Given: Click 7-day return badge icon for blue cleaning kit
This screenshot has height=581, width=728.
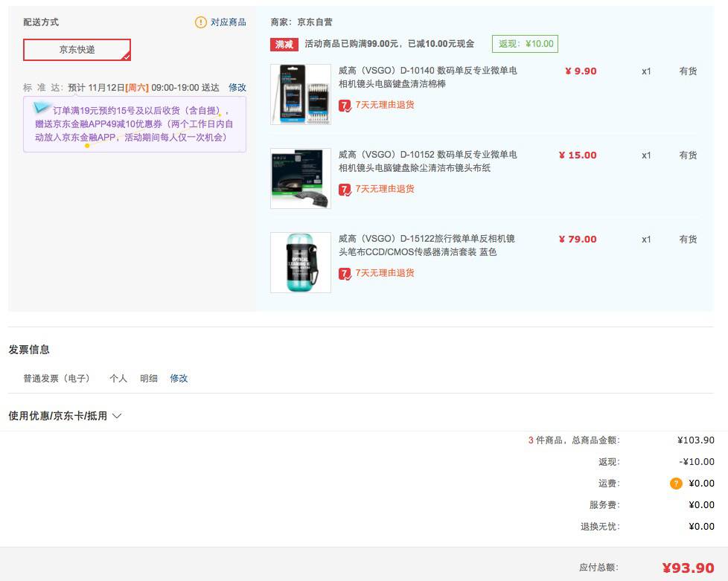Looking at the screenshot, I should pyautogui.click(x=345, y=274).
